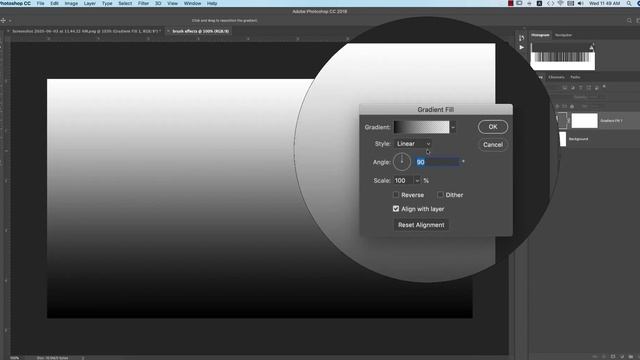
Task: Click the Move tool icon in options bar
Action: coord(3,20)
